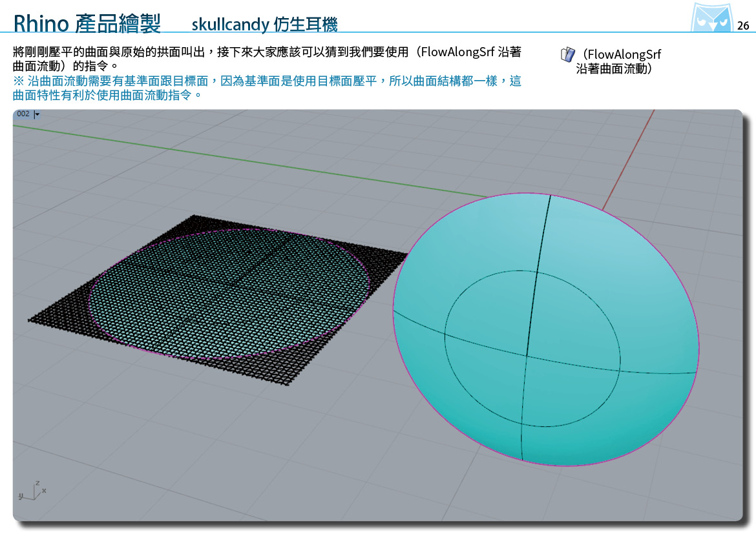
Task: Click the 'skullcandy 仿生耳機' subtitle
Action: [x=265, y=24]
